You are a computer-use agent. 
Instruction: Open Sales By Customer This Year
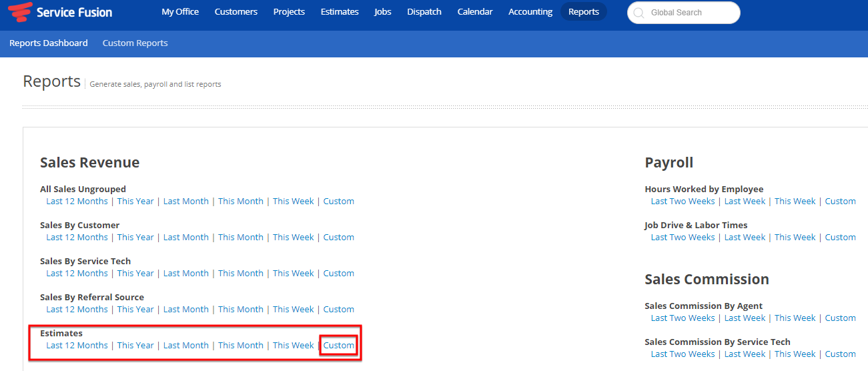pyautogui.click(x=135, y=238)
